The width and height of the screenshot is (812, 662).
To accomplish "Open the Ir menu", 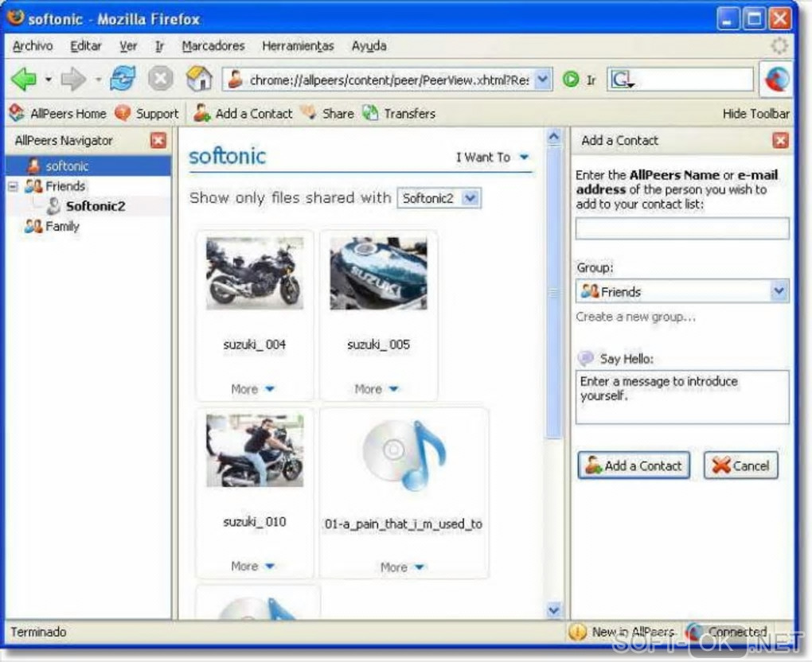I will point(159,46).
